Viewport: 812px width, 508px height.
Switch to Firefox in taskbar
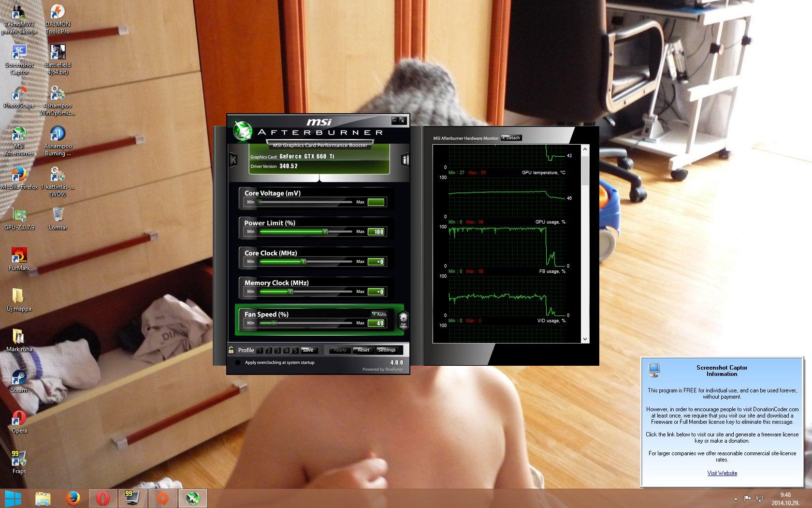tap(73, 498)
